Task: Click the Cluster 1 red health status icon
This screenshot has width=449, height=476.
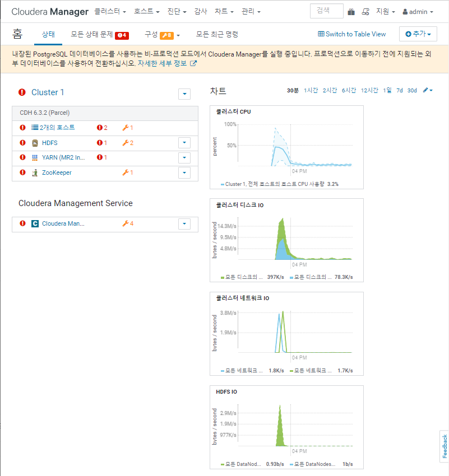Action: click(x=22, y=92)
